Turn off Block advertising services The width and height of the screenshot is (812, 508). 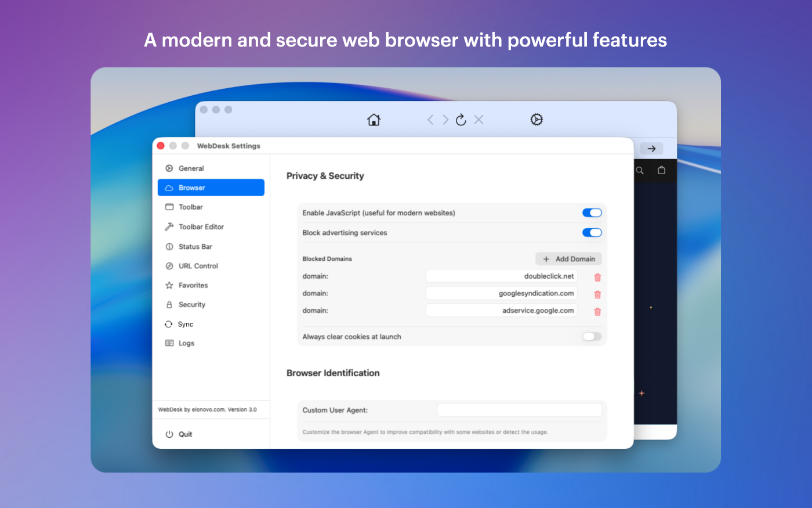592,233
